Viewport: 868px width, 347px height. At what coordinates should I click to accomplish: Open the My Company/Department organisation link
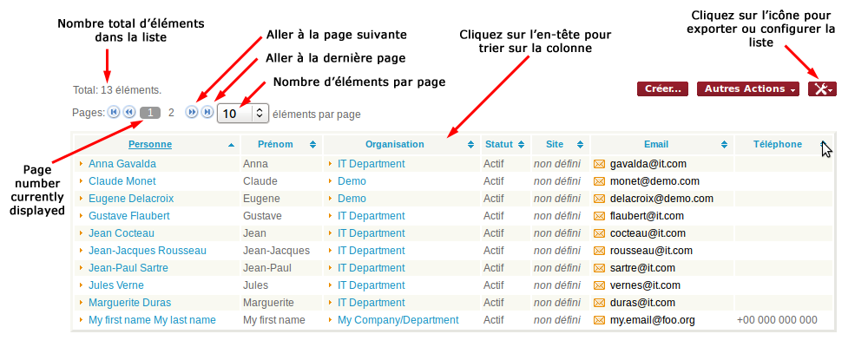click(398, 320)
